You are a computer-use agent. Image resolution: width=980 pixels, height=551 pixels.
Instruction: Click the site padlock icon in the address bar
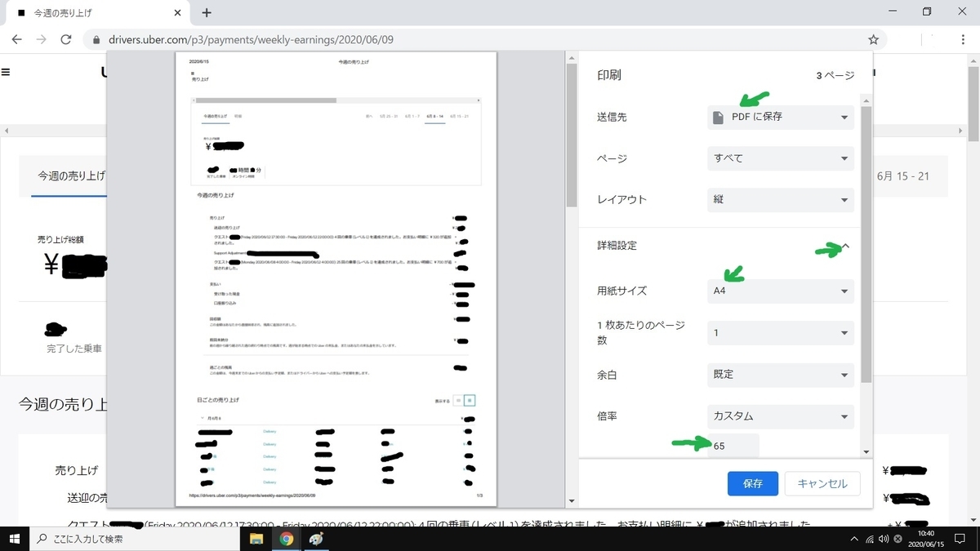click(x=96, y=39)
